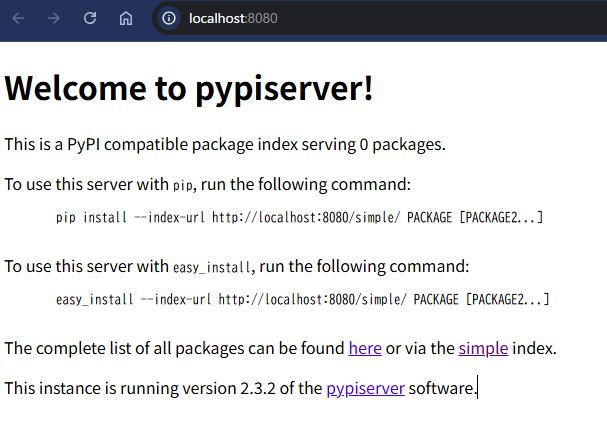Go to the browser home page icon
The width and height of the screenshot is (607, 427).
[126, 18]
